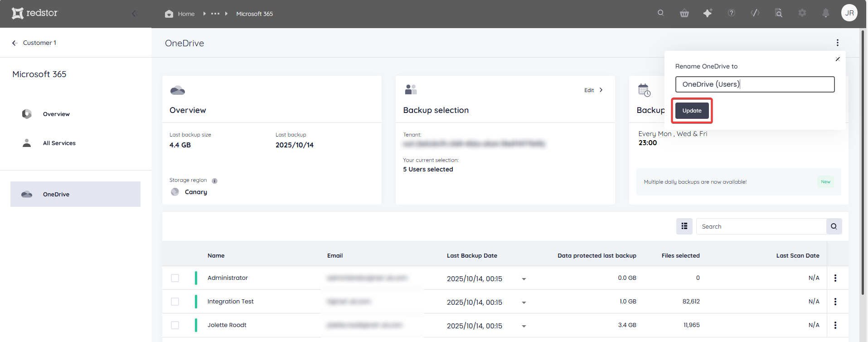Click the Jolette Roodt user name

pos(227,325)
